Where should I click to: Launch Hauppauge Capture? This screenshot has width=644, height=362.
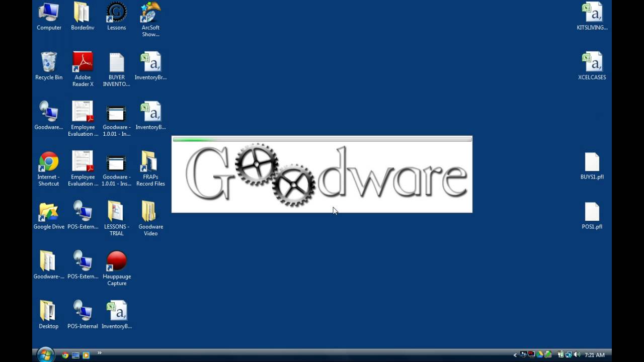pos(116,269)
